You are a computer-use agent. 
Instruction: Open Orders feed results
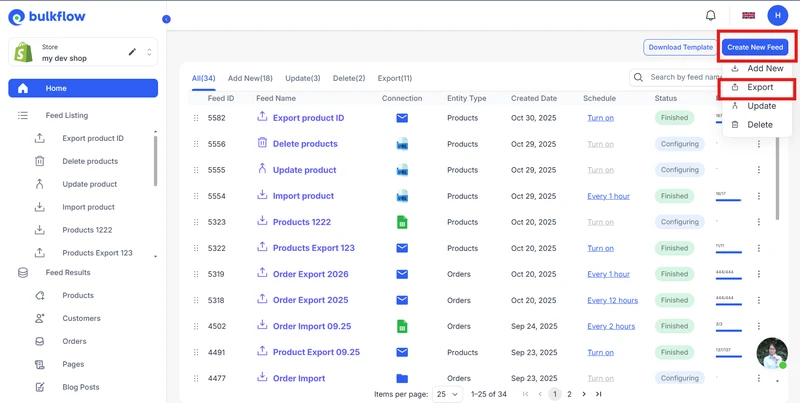[74, 341]
